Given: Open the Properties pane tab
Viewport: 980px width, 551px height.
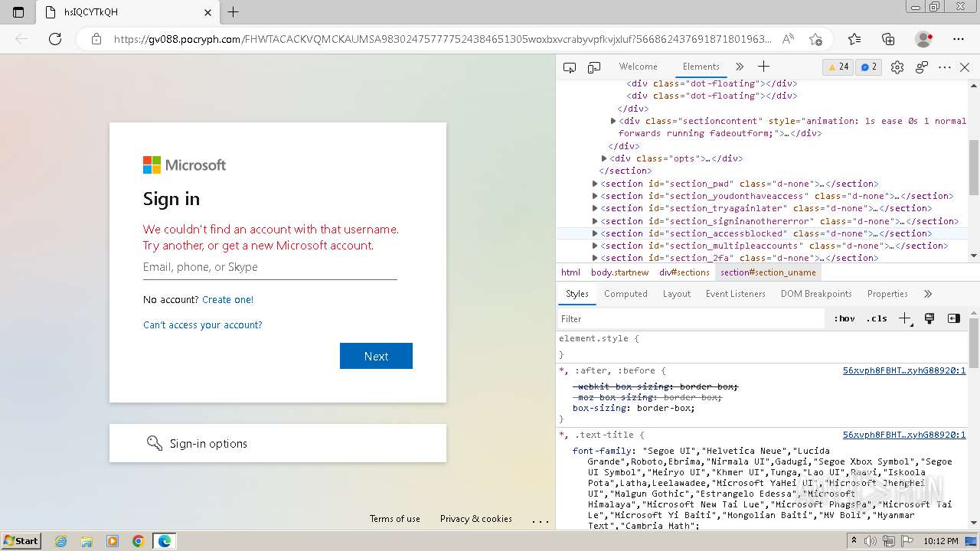Looking at the screenshot, I should click(887, 294).
